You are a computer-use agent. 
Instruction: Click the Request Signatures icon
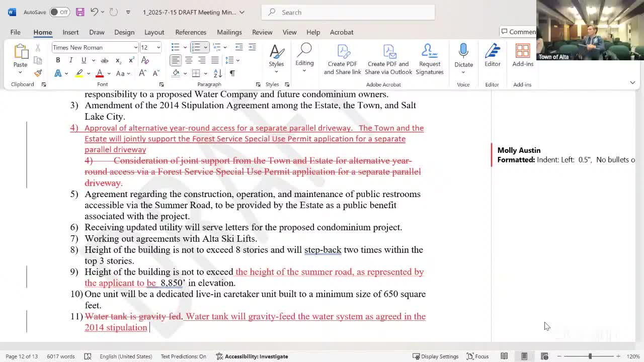pos(429,59)
